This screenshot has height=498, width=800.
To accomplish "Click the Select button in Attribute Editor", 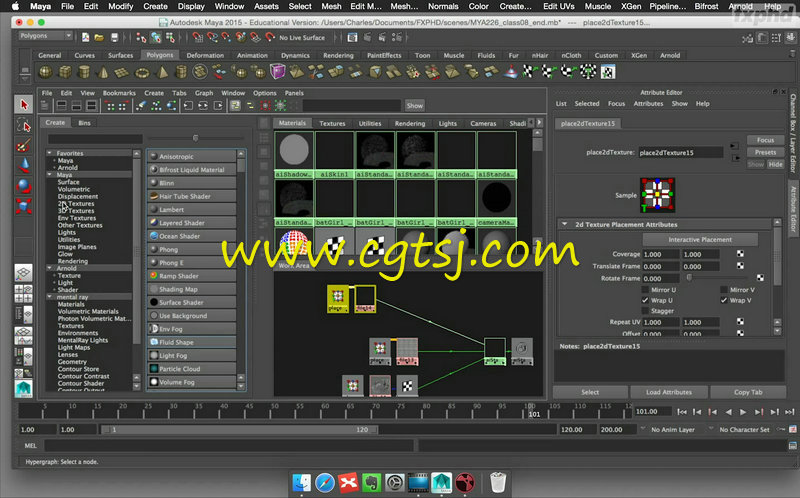I will [590, 392].
